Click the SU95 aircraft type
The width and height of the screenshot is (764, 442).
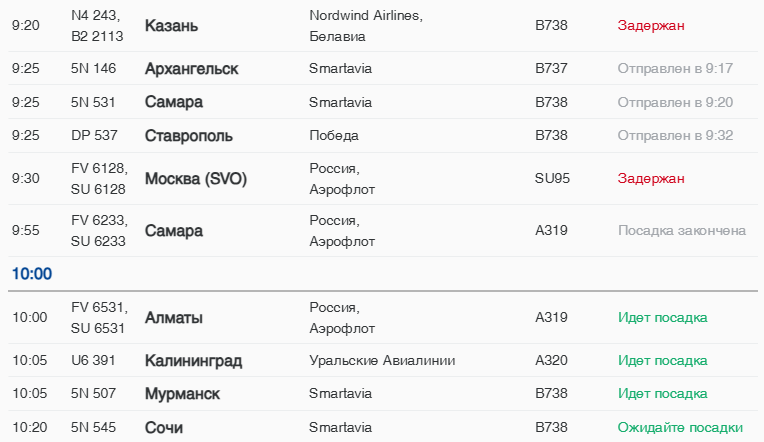pyautogui.click(x=552, y=179)
